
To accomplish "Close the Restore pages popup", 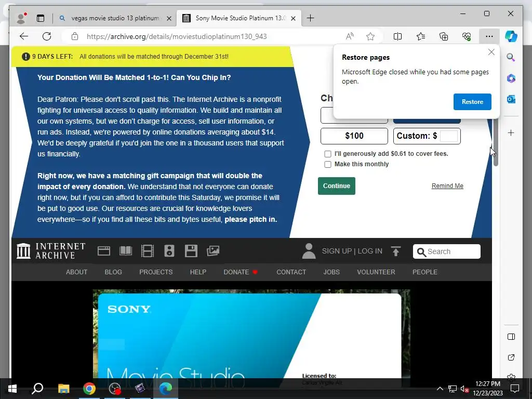I will (x=491, y=52).
